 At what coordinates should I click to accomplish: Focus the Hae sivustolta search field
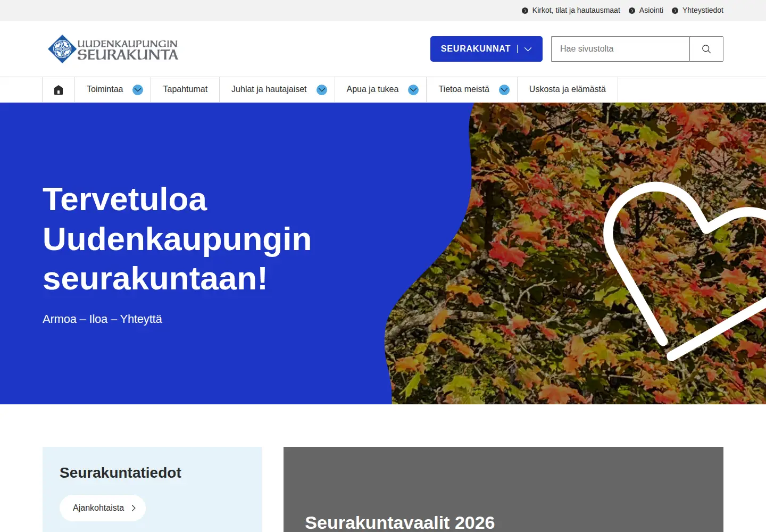click(620, 49)
